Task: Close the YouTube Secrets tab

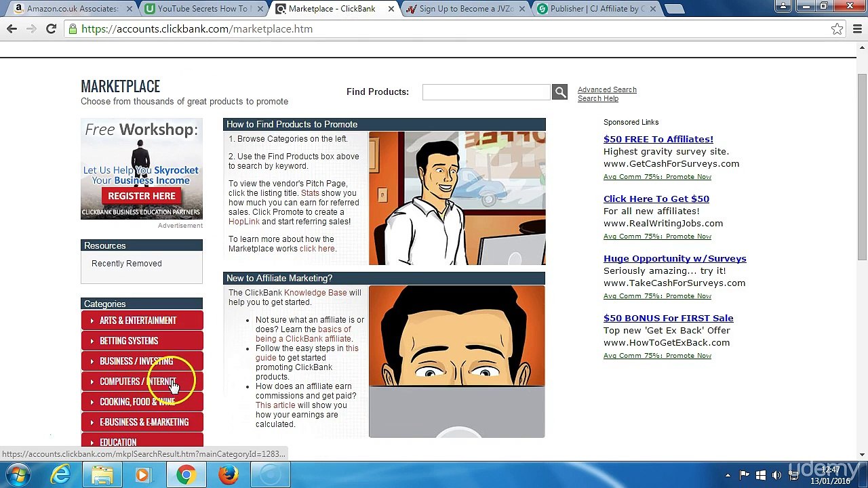Action: pyautogui.click(x=260, y=9)
